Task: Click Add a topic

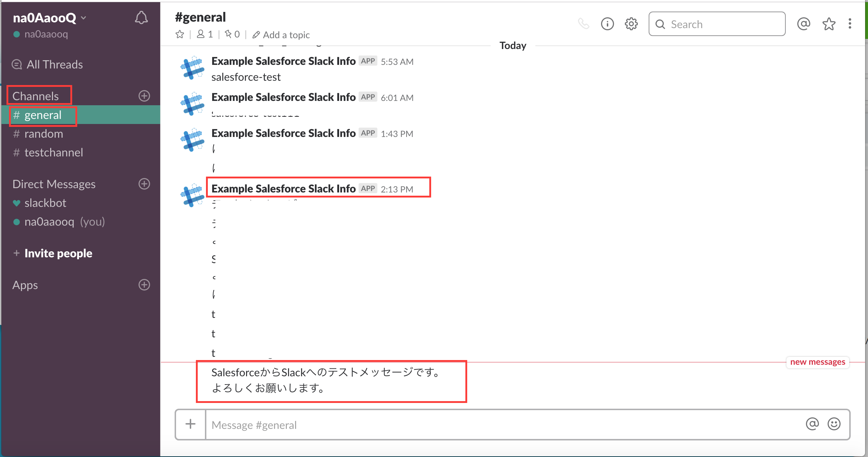Action: point(281,35)
